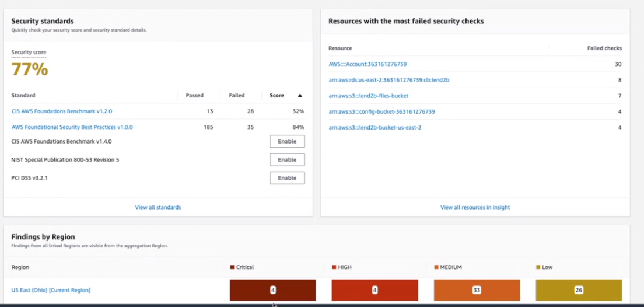Click the HIGH findings bar showing 4

(x=374, y=290)
